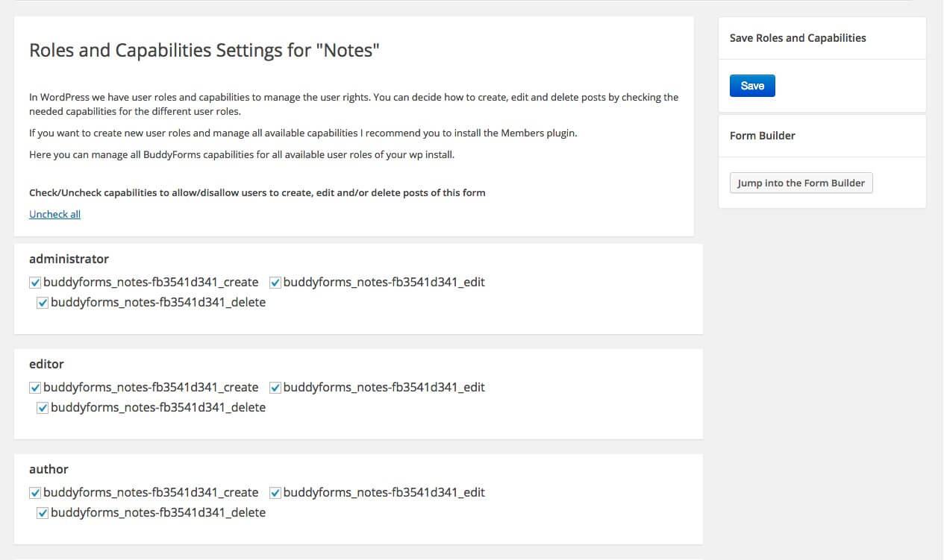Click the Uncheck all link
Image resolution: width=944 pixels, height=560 pixels.
pos(54,214)
